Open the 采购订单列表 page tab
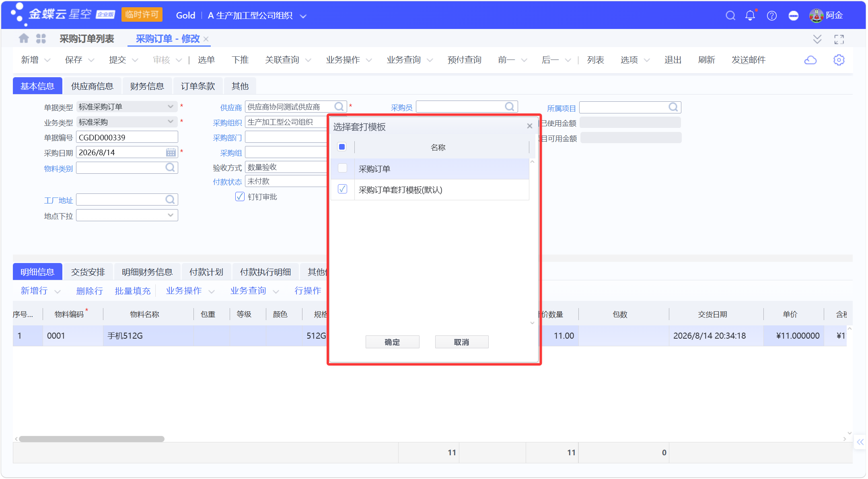The image size is (868, 479). 86,39
